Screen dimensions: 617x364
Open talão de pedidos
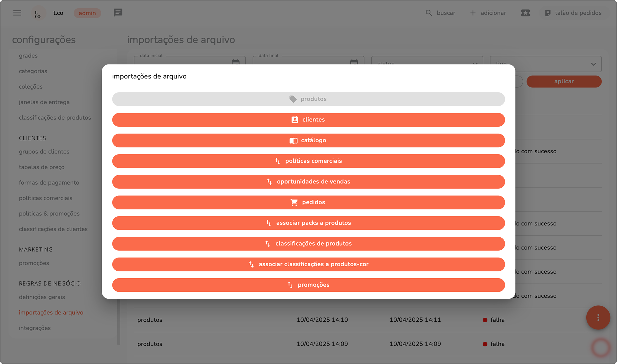click(x=573, y=13)
